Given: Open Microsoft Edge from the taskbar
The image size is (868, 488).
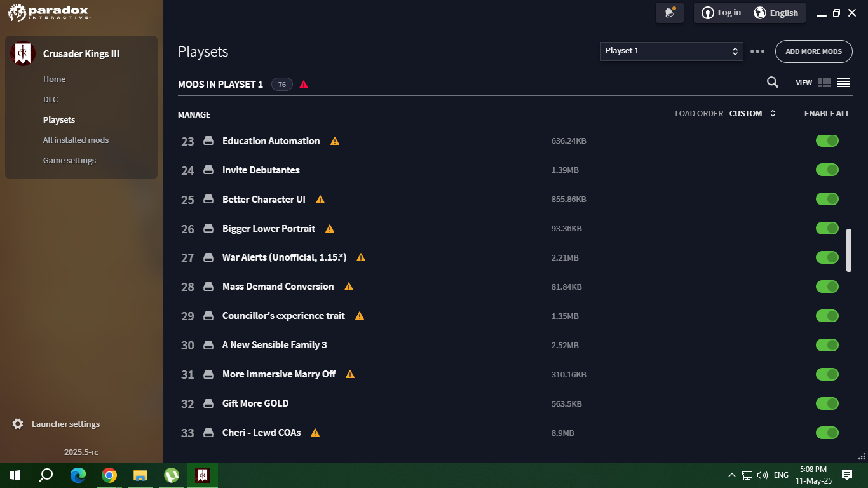Looking at the screenshot, I should [78, 475].
